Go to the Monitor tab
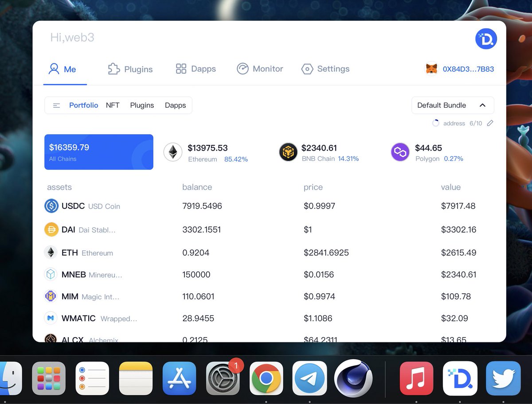532x404 pixels. tap(260, 69)
